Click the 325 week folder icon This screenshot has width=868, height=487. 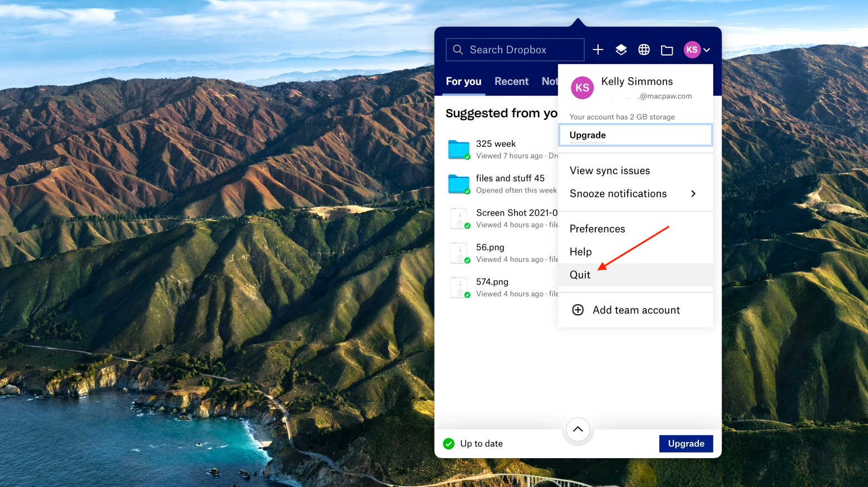pyautogui.click(x=459, y=150)
